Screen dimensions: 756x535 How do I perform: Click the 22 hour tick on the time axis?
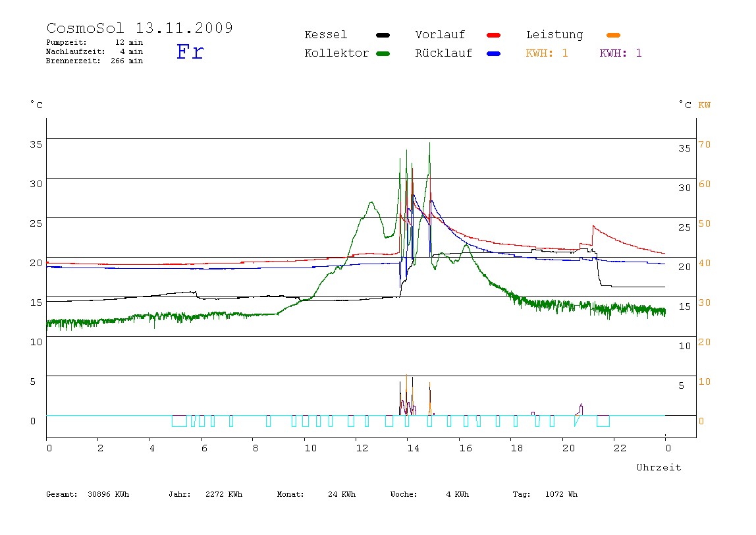point(620,448)
